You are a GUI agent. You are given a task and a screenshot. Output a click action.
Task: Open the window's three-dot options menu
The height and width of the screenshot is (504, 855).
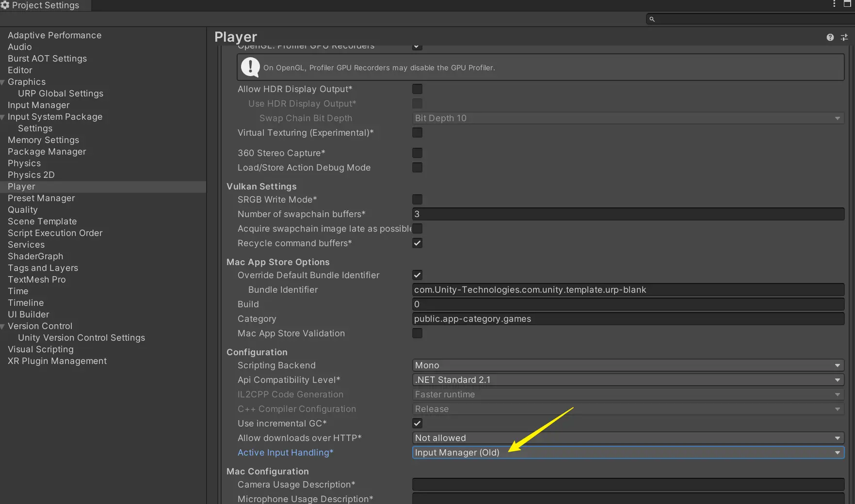click(834, 4)
